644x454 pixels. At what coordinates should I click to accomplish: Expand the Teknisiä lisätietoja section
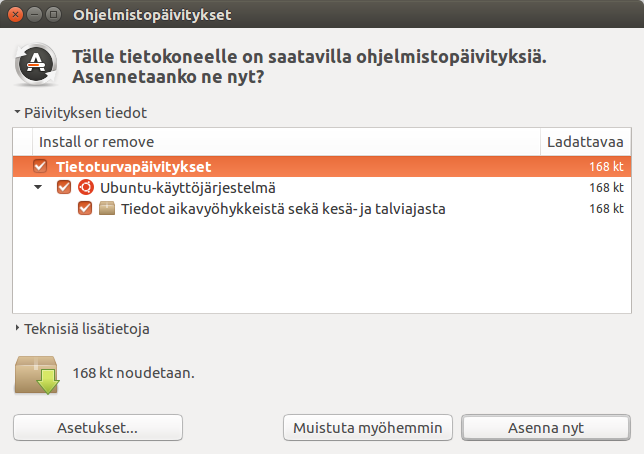pos(17,328)
